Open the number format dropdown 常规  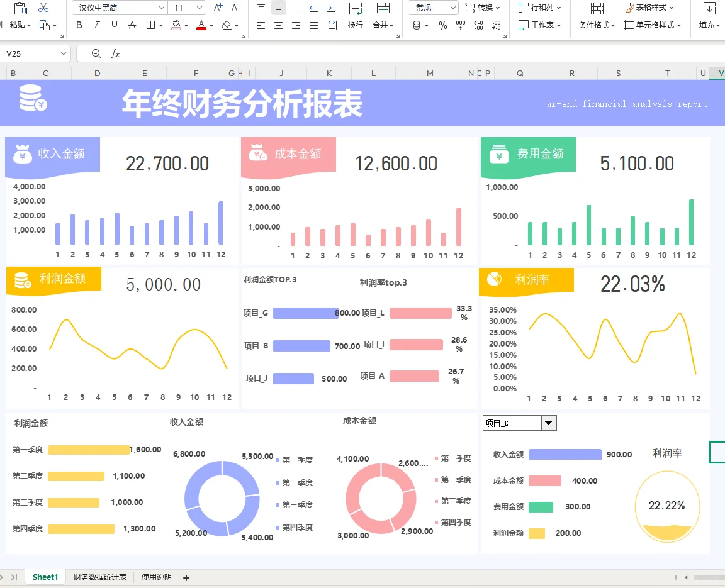tap(453, 8)
